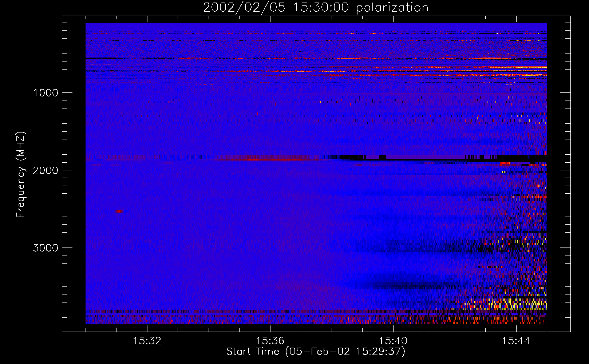Click the 15:32 time axis label
Image resolution: width=589 pixels, height=364 pixels.
pos(147,341)
